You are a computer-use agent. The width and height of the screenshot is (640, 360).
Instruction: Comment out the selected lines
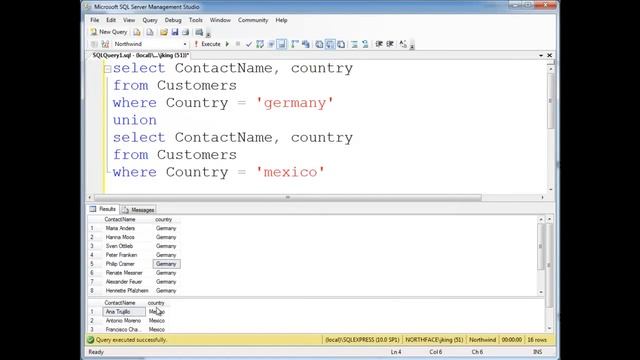354,44
